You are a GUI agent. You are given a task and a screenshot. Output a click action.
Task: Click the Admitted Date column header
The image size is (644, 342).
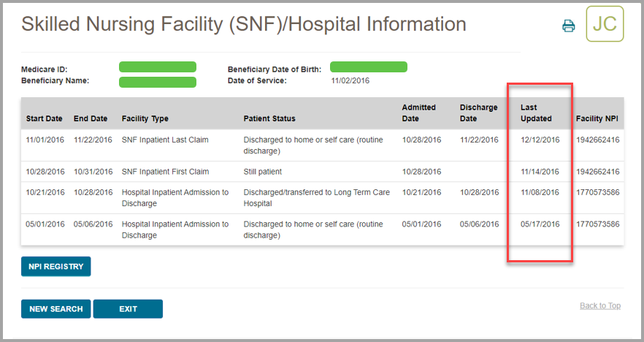point(419,113)
